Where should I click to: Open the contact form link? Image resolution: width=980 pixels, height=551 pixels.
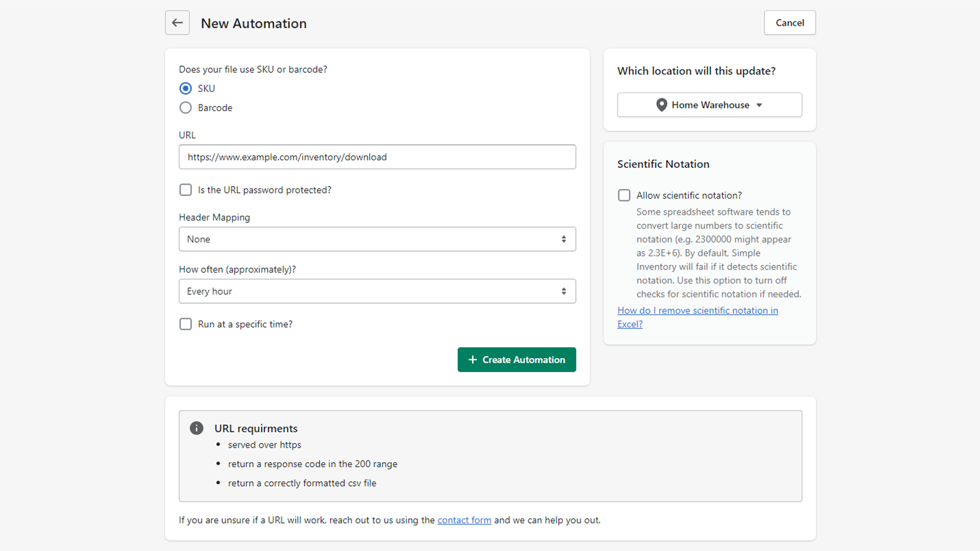pyautogui.click(x=464, y=520)
